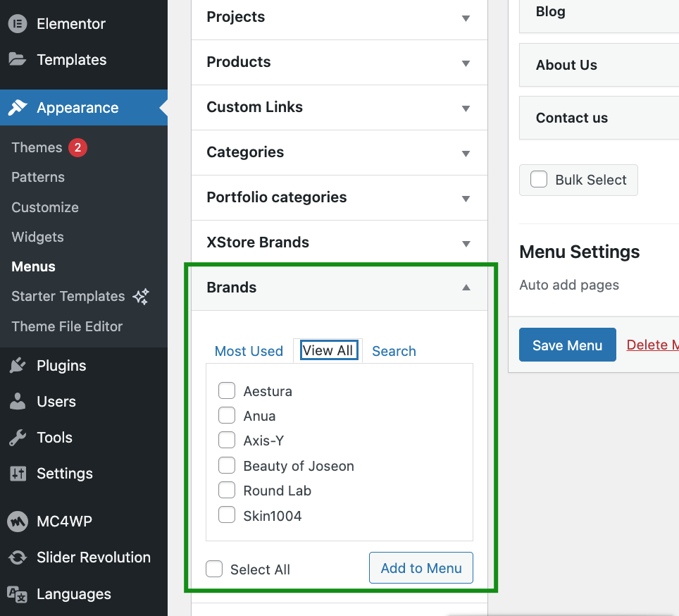The image size is (679, 616).
Task: Select the Beauty of Joseon checkbox
Action: coord(227,466)
